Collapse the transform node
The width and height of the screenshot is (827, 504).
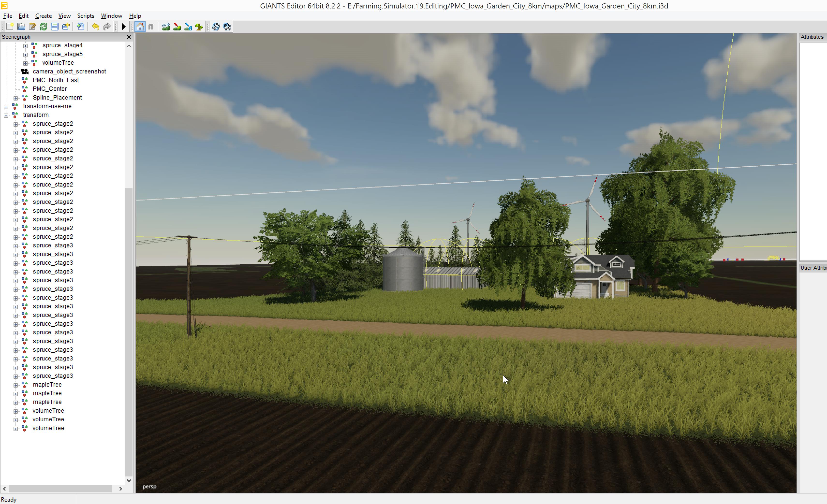point(6,116)
